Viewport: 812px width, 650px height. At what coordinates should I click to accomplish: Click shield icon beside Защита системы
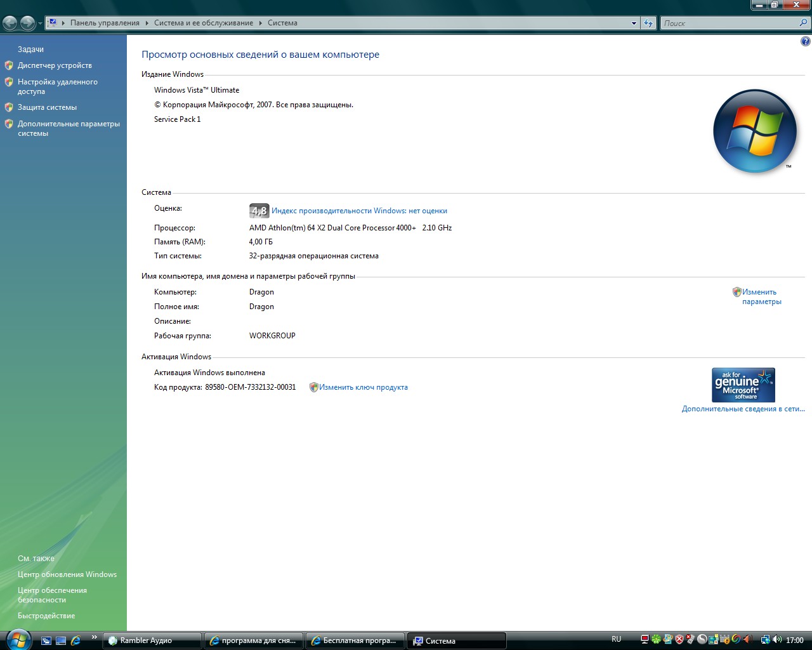tap(9, 107)
